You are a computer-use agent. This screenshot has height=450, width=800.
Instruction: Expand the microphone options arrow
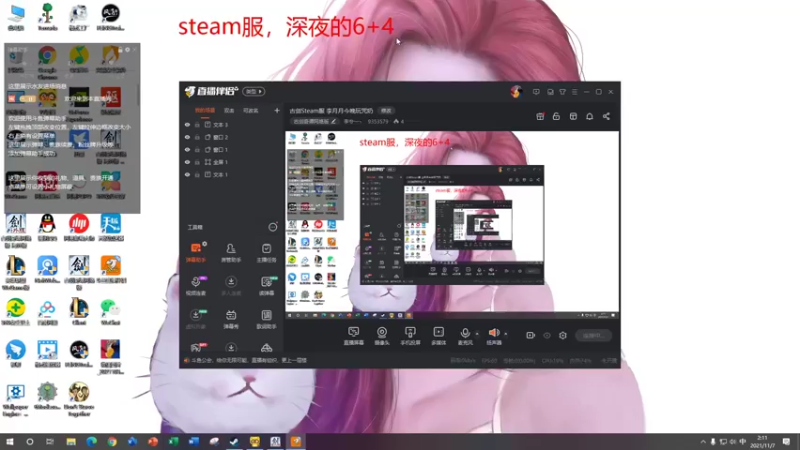[477, 334]
